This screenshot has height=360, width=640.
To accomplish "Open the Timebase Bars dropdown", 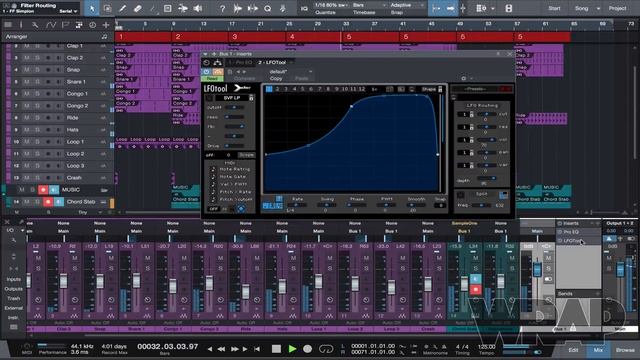I will click(369, 5).
